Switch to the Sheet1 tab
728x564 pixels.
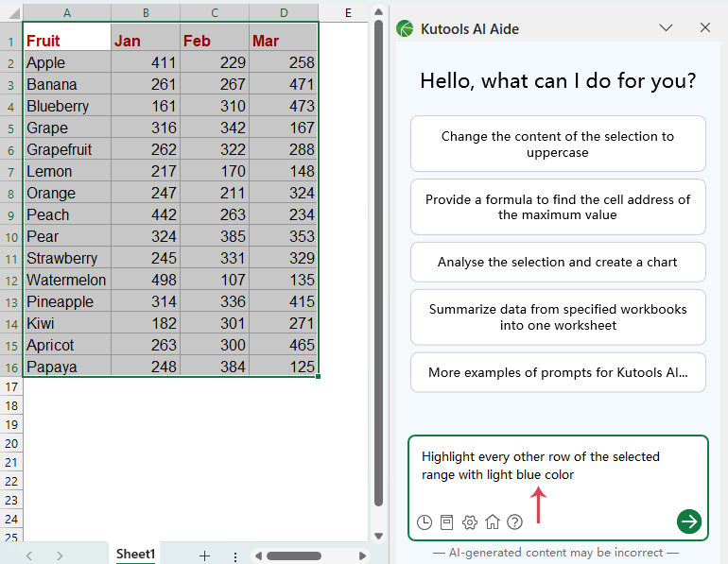pos(135,554)
